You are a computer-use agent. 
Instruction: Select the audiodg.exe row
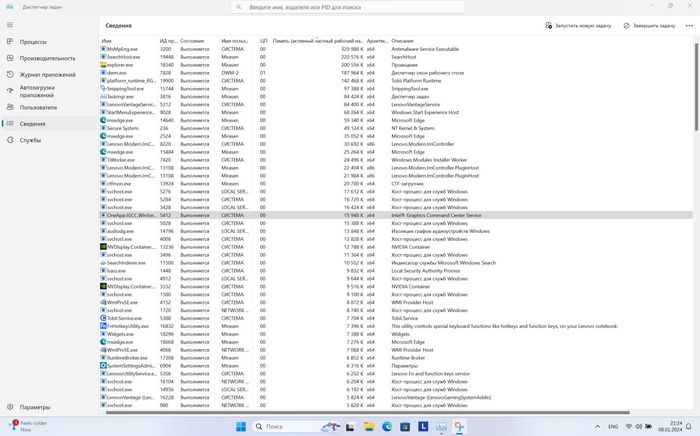[396, 231]
